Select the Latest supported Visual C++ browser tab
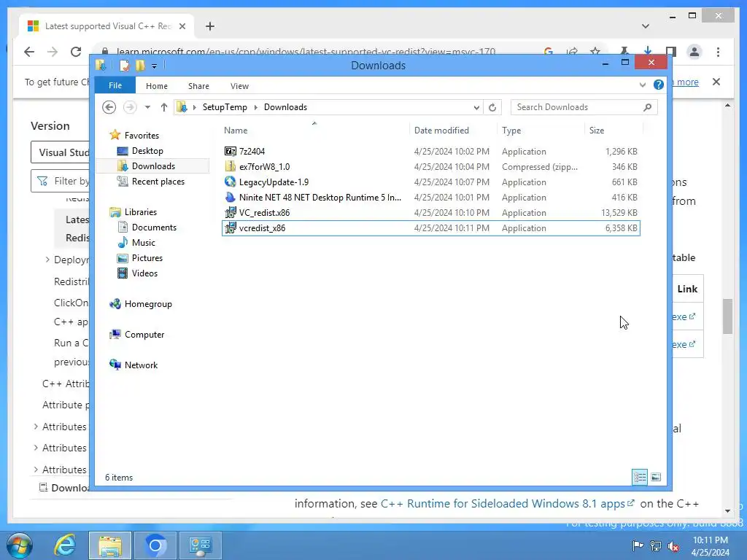747x560 pixels. click(107, 26)
